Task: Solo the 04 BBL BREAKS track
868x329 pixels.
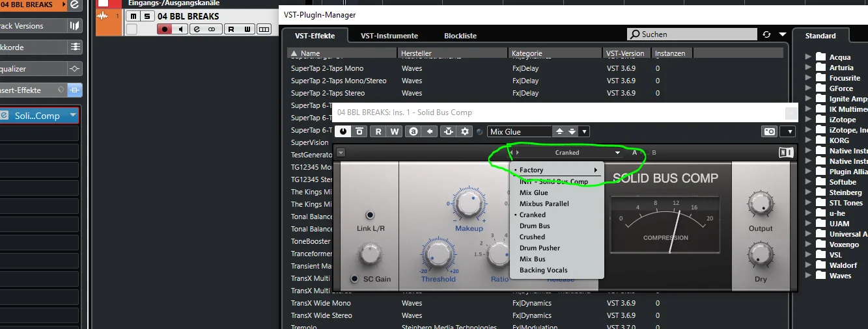Action: (147, 16)
